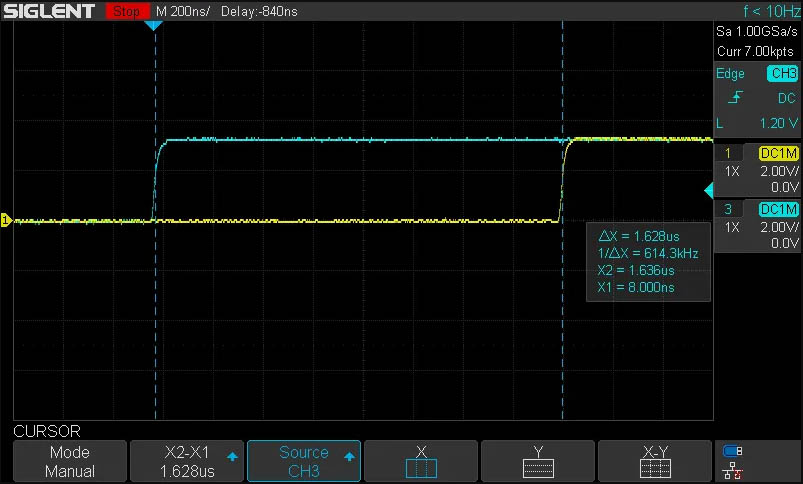Change the cursor Source CH3 setting
The width and height of the screenshot is (803, 484).
pos(304,461)
